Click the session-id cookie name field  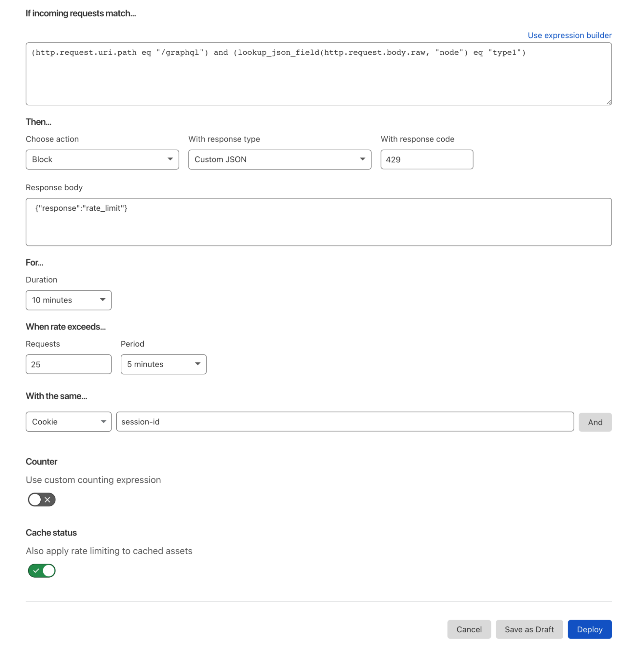(x=345, y=421)
